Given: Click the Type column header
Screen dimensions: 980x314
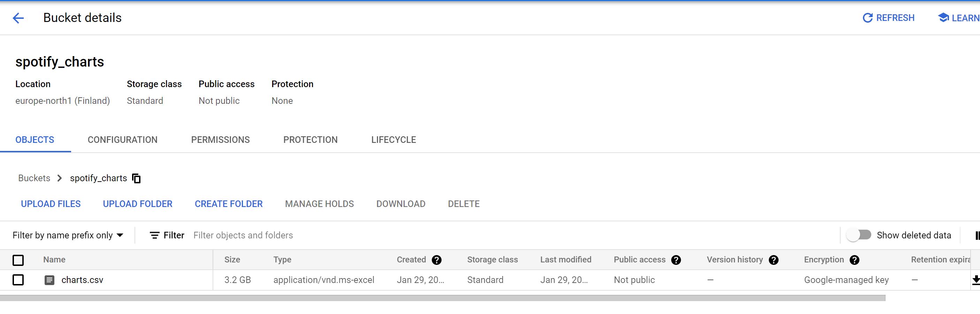Looking at the screenshot, I should click(282, 260).
